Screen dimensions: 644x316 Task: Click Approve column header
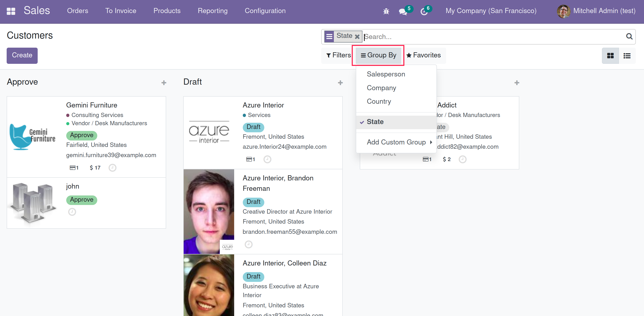tap(22, 82)
